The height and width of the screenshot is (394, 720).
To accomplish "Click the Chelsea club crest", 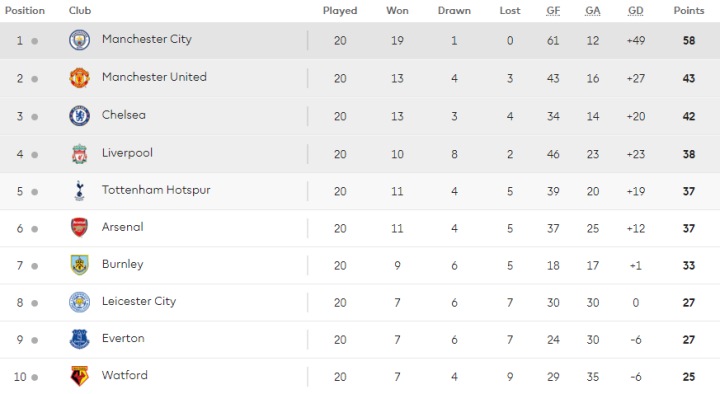I will (x=79, y=116).
